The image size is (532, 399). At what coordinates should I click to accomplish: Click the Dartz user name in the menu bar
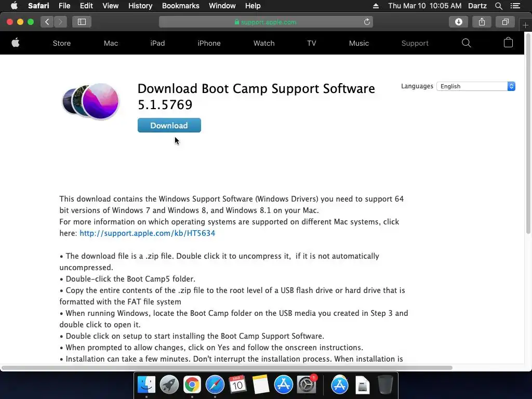477,6
